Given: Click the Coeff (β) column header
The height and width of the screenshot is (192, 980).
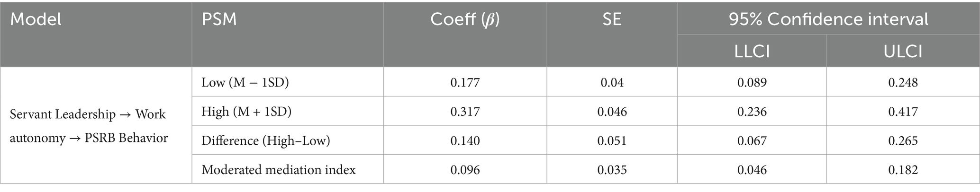Looking at the screenshot, I should coord(464,19).
